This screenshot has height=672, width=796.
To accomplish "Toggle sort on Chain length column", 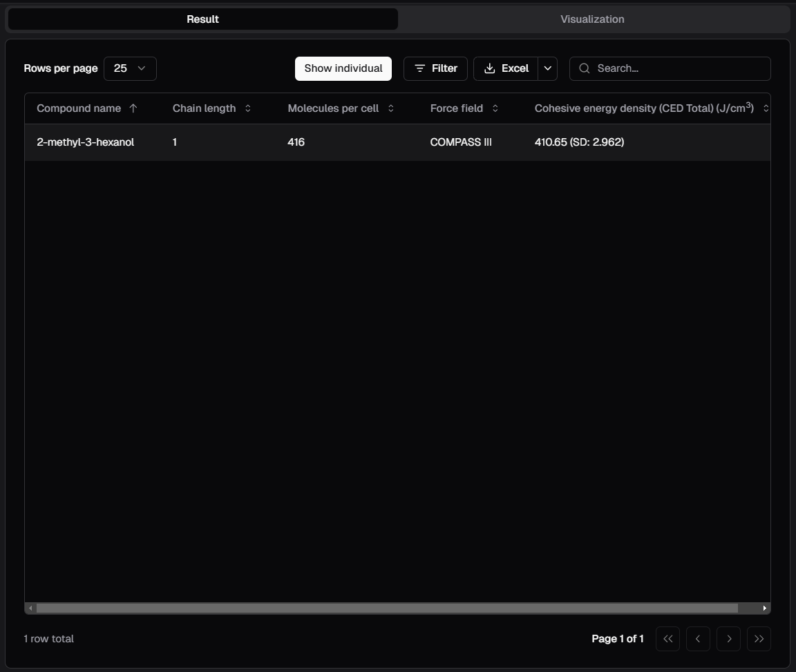I will pyautogui.click(x=248, y=108).
